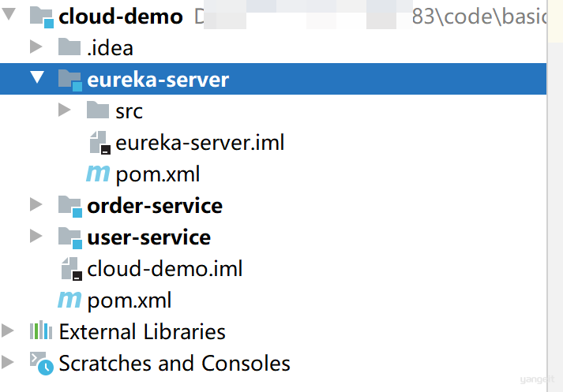The height and width of the screenshot is (392, 563).
Task: Select the order-service module label
Action: pos(155,206)
